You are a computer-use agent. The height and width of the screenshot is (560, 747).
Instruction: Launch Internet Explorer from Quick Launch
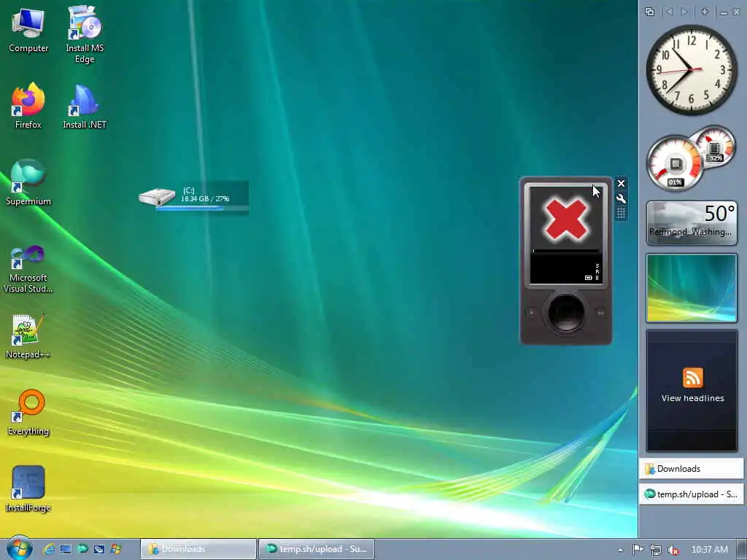(x=48, y=549)
